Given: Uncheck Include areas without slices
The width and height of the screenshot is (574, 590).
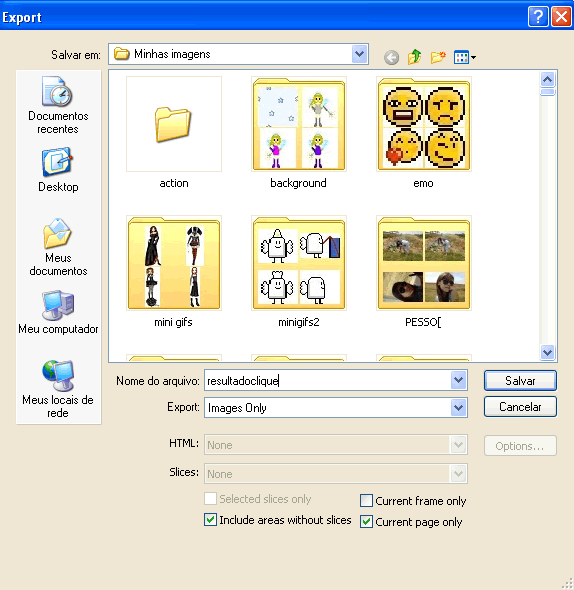Looking at the screenshot, I should tap(210, 520).
